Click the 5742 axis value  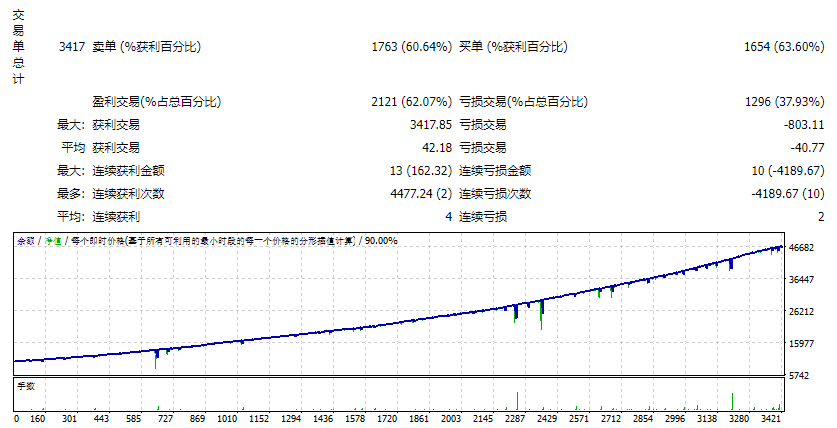point(799,376)
